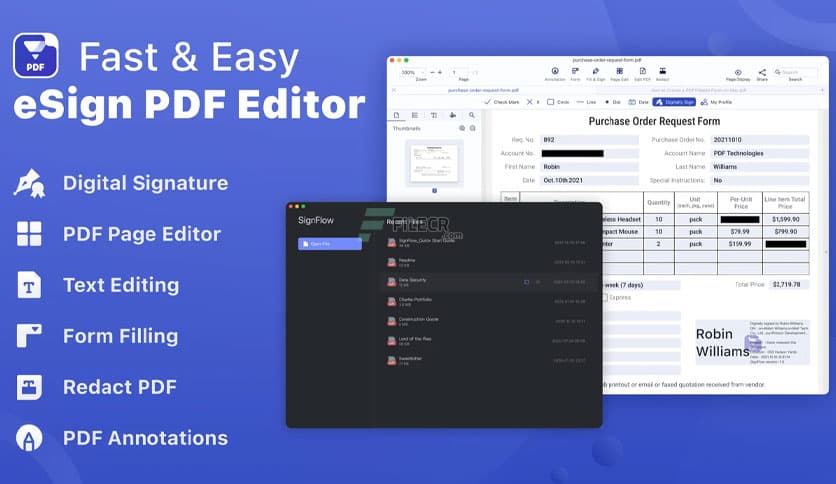Image resolution: width=836 pixels, height=484 pixels.
Task: Click the $1,599.90 line total cell
Action: (x=785, y=219)
